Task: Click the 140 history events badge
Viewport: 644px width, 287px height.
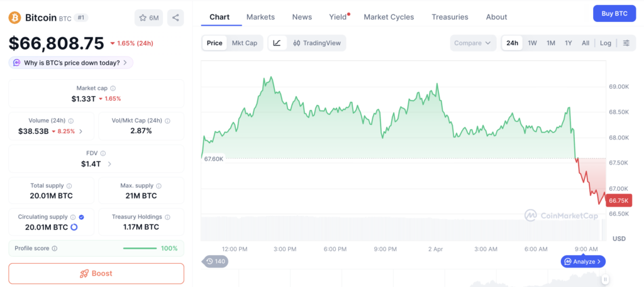Action: (x=215, y=261)
